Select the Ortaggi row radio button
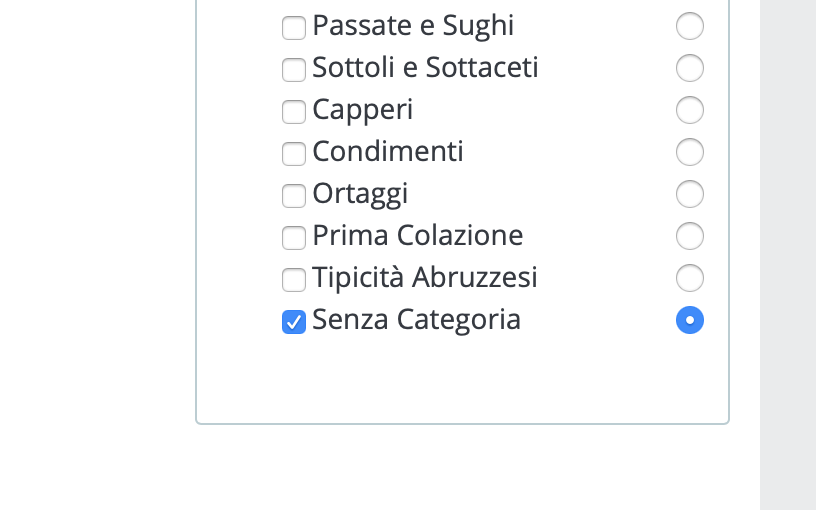The width and height of the screenshot is (816, 510). tap(690, 194)
